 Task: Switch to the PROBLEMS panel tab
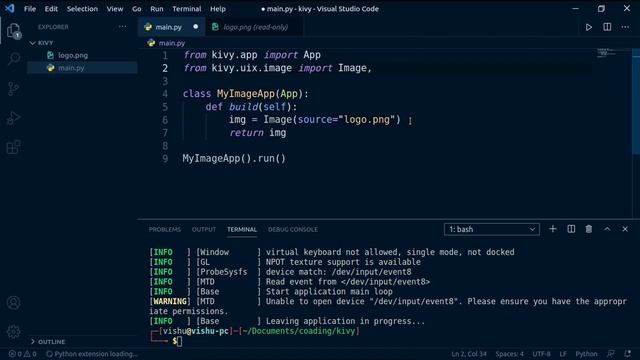[x=164, y=229]
